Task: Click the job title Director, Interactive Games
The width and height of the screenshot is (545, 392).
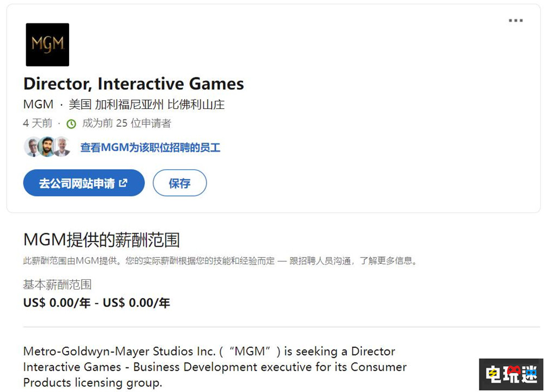Action: pyautogui.click(x=134, y=84)
